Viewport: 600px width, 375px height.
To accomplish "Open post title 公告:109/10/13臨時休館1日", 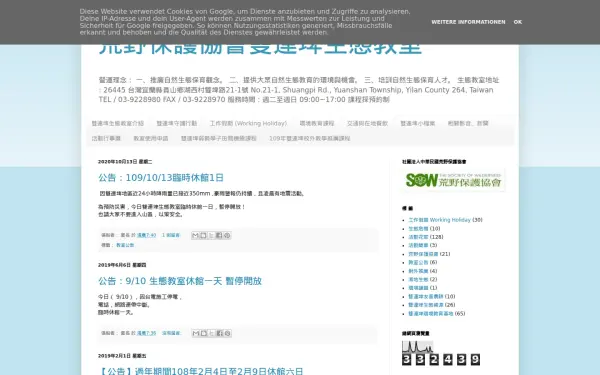I will (161, 178).
